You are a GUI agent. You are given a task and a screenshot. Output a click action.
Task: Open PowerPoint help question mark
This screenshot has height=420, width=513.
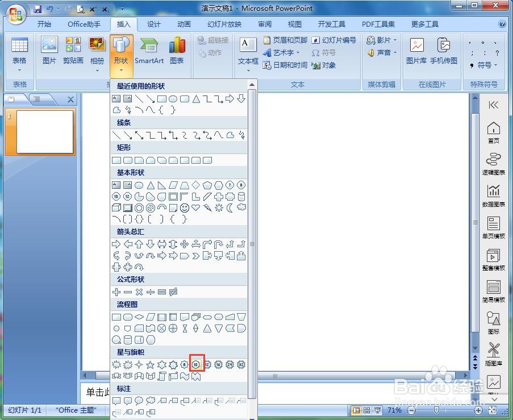pos(502,24)
